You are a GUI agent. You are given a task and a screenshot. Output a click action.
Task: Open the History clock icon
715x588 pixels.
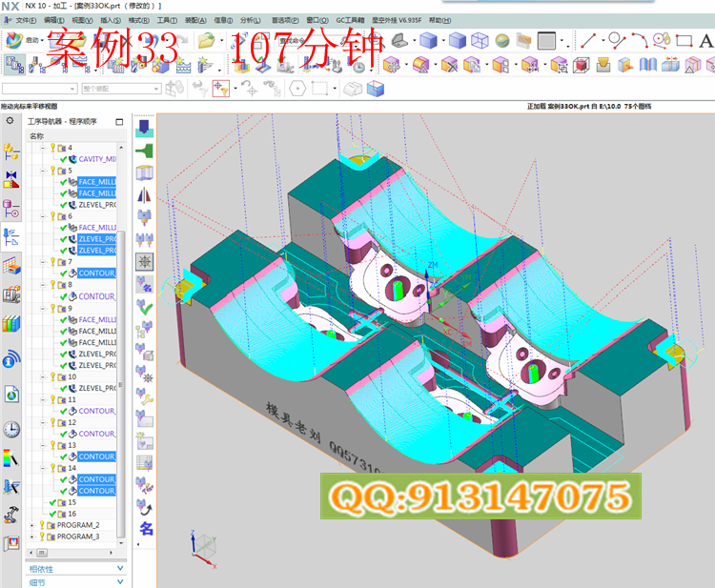pos(11,429)
